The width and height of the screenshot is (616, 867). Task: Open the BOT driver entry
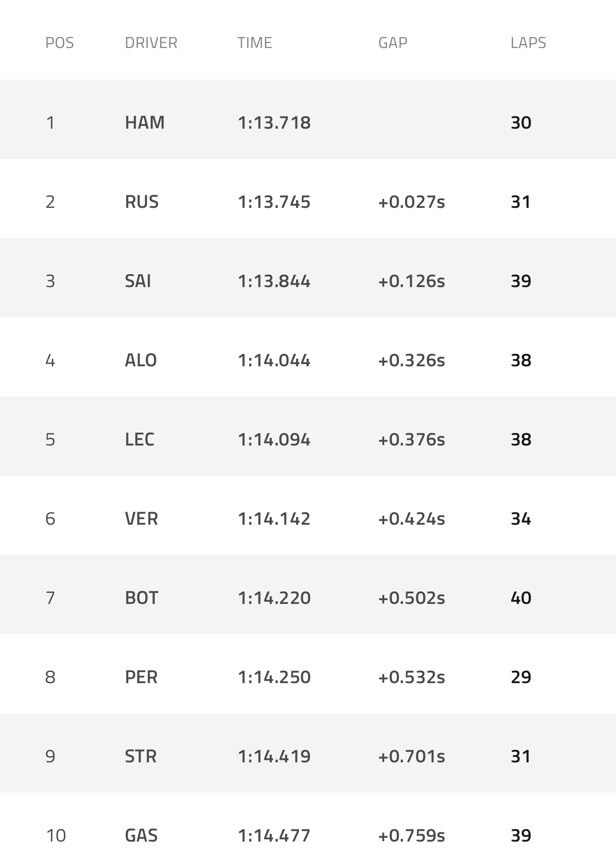point(141,598)
